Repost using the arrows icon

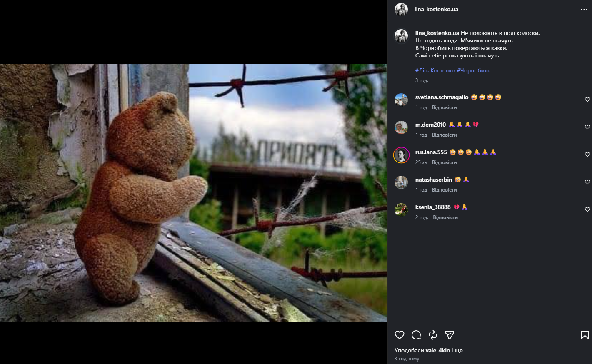[x=433, y=335]
